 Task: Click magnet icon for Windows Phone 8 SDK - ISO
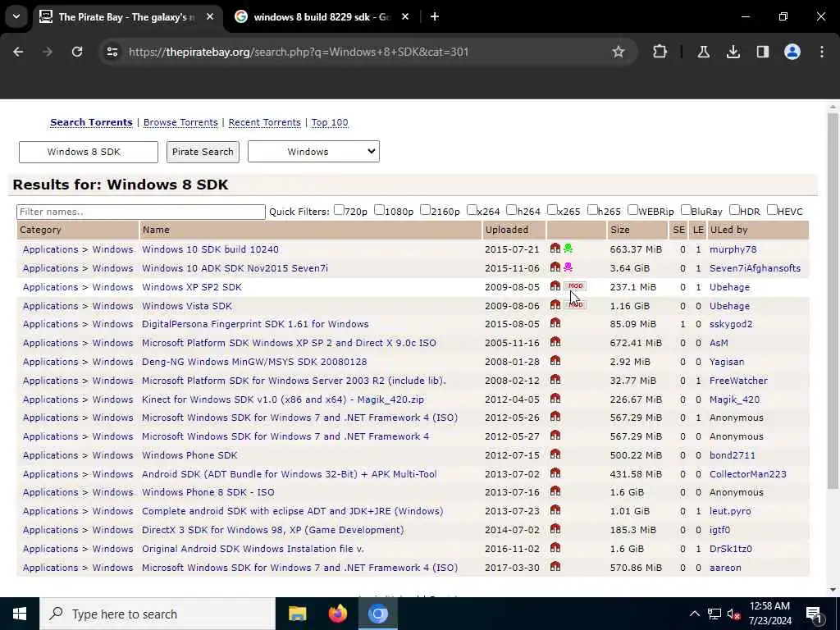[x=555, y=491]
